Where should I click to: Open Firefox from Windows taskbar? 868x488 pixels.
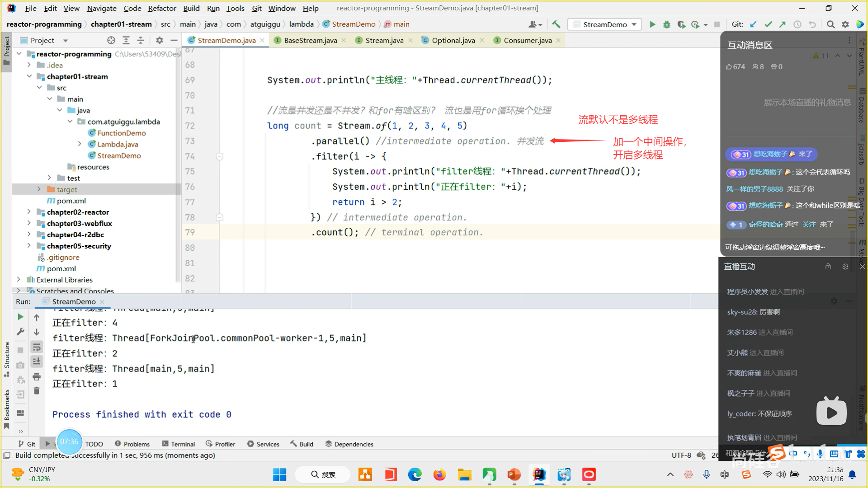439,474
